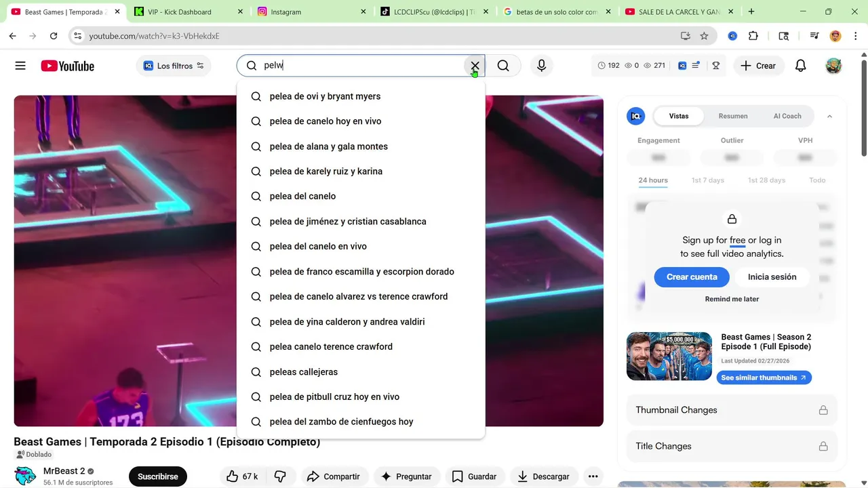Choose suggestion pelea de ovi y bryant myers
Screen dimensions: 868x488
pos(361,96)
